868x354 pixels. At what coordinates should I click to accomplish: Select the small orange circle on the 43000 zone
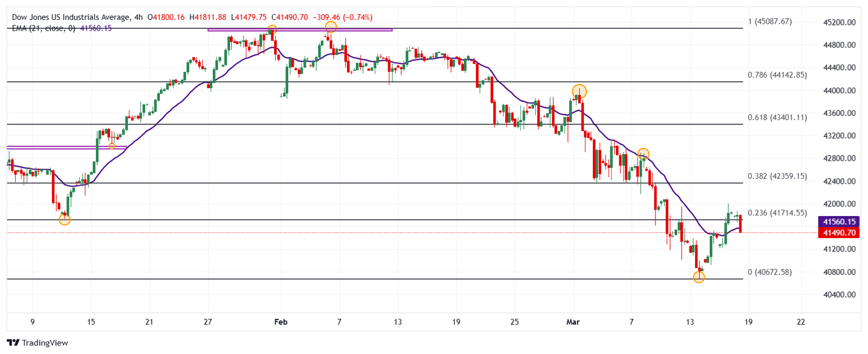coord(112,146)
